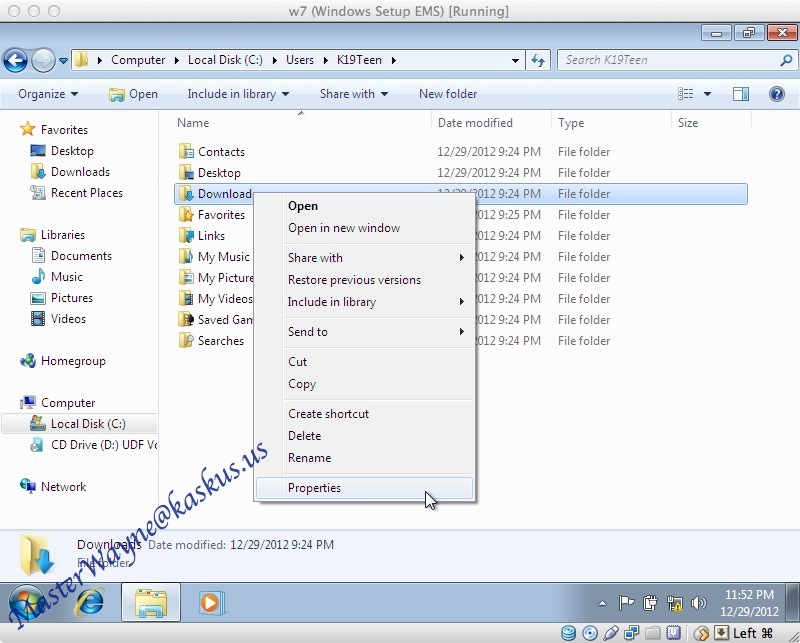Click the volume speaker tray icon
Screen dimensions: 800x643
click(x=698, y=603)
